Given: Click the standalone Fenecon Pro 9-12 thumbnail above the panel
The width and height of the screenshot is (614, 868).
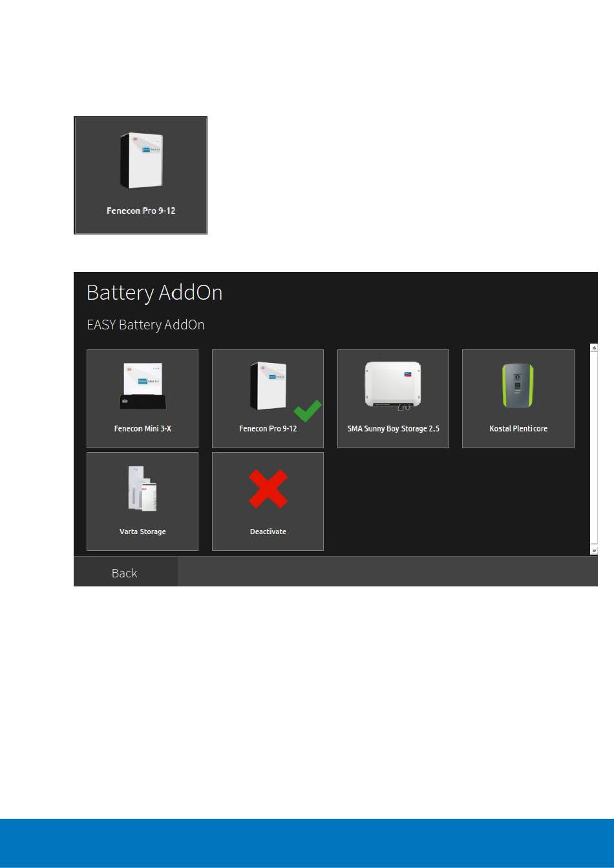Looking at the screenshot, I should click(x=141, y=161).
